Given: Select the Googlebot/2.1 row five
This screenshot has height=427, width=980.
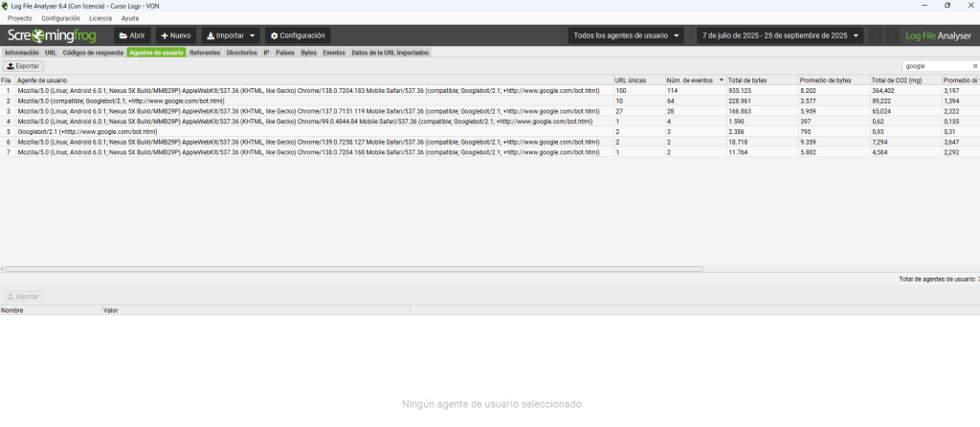Looking at the screenshot, I should click(x=86, y=132).
